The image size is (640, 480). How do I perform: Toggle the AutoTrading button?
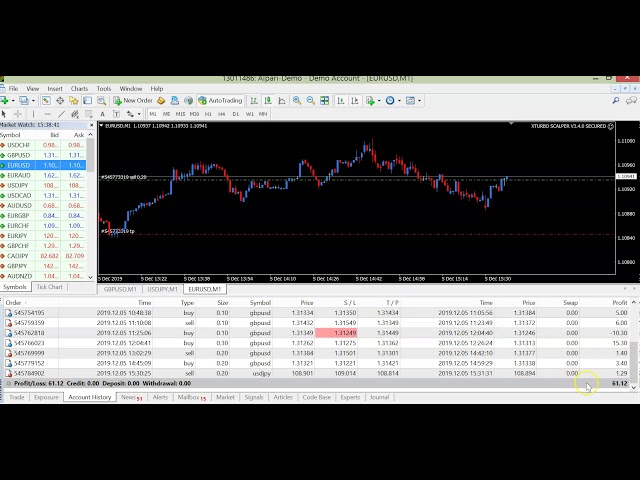point(220,101)
